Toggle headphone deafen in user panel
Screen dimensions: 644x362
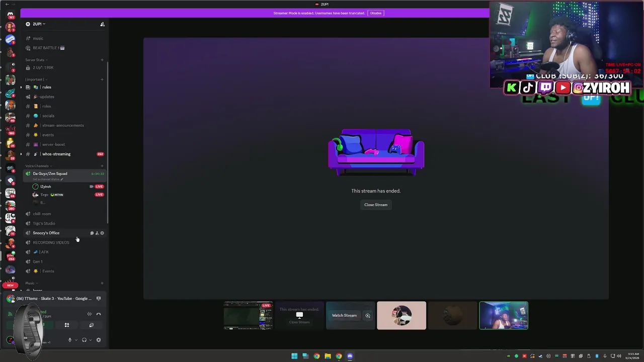(84, 340)
